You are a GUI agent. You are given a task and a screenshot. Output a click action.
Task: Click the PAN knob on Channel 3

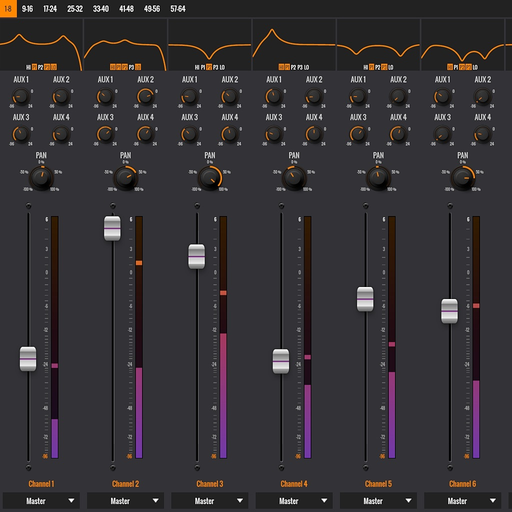click(210, 178)
